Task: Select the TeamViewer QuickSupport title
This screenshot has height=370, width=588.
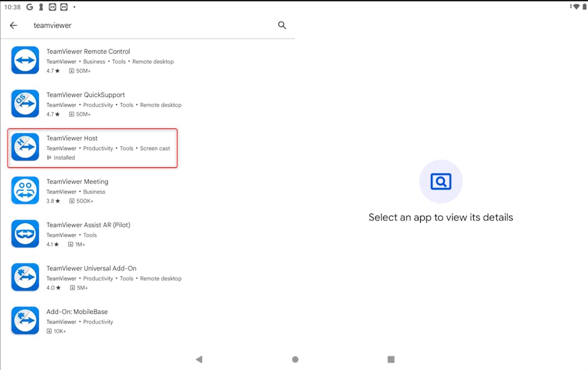Action: click(x=85, y=95)
